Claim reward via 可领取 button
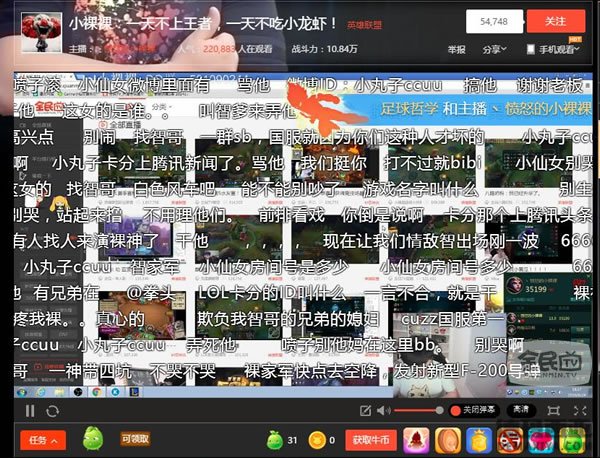 tap(135, 439)
